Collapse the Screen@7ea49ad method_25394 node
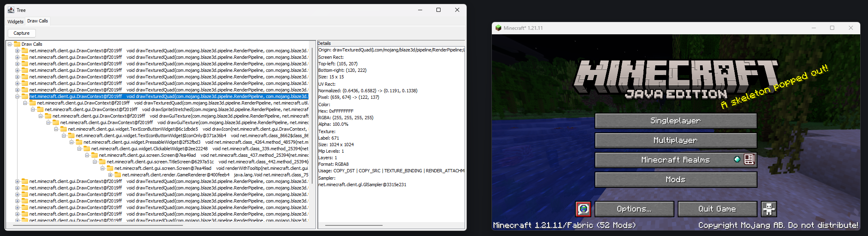The height and width of the screenshot is (236, 868). click(87, 155)
